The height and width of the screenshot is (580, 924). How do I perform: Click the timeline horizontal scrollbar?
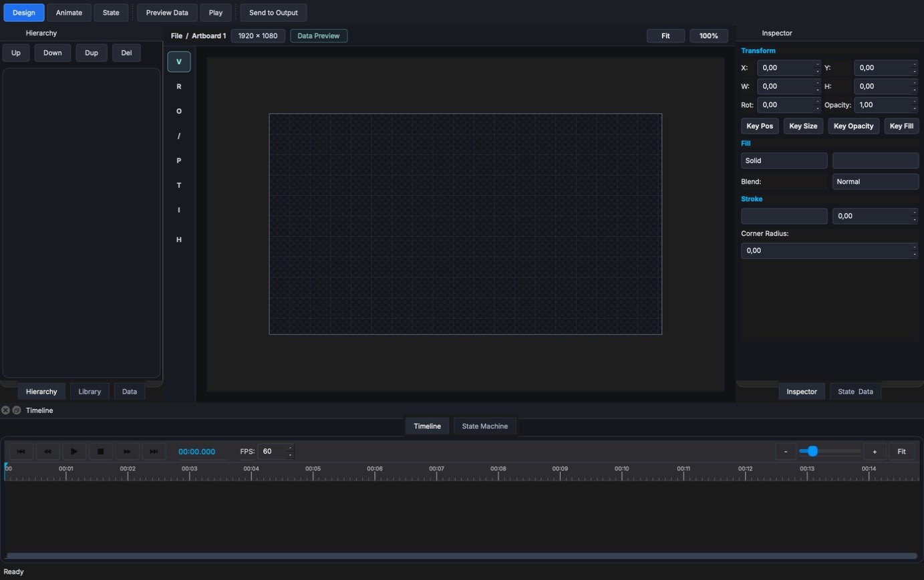coord(462,556)
